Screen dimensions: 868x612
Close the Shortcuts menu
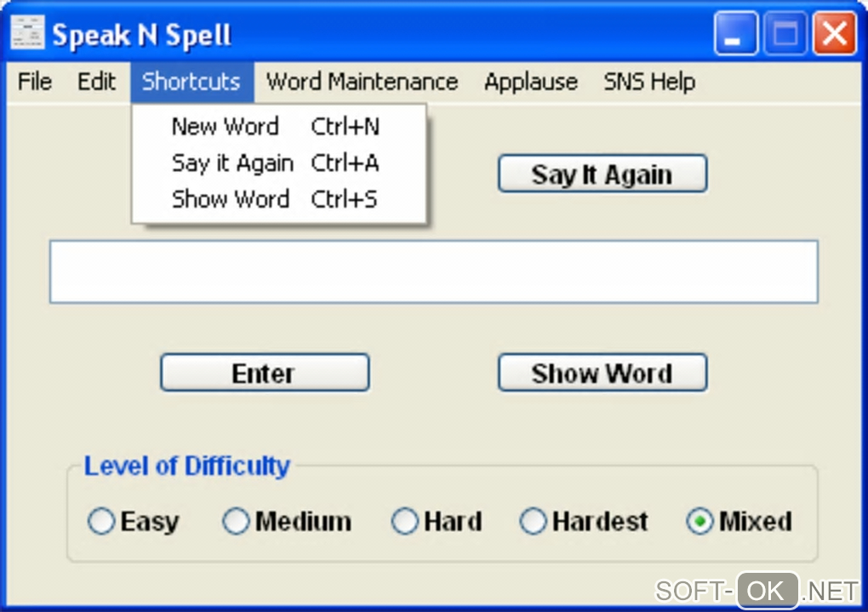click(x=191, y=82)
